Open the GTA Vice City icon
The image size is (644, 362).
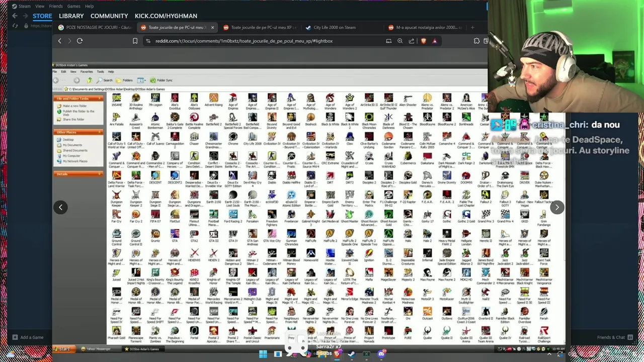coord(272,237)
